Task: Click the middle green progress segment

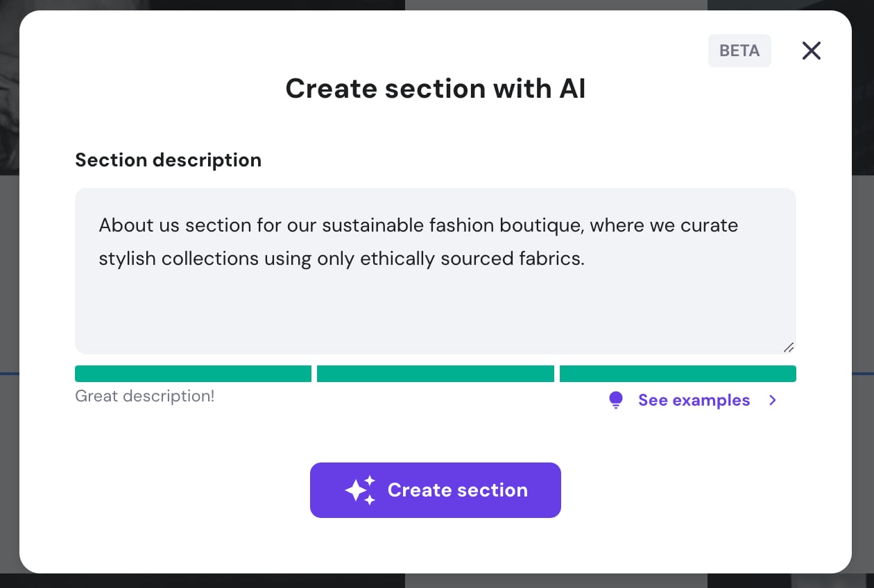Action: [436, 373]
